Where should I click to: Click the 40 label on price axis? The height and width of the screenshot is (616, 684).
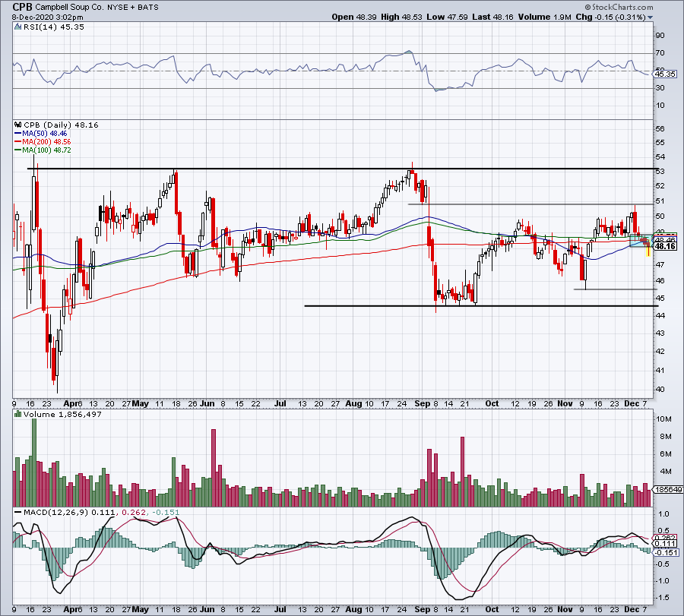tap(660, 390)
